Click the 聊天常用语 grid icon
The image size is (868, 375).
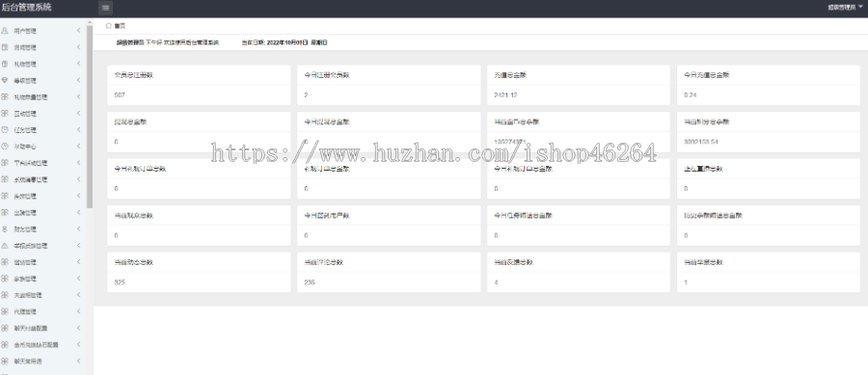tap(5, 362)
